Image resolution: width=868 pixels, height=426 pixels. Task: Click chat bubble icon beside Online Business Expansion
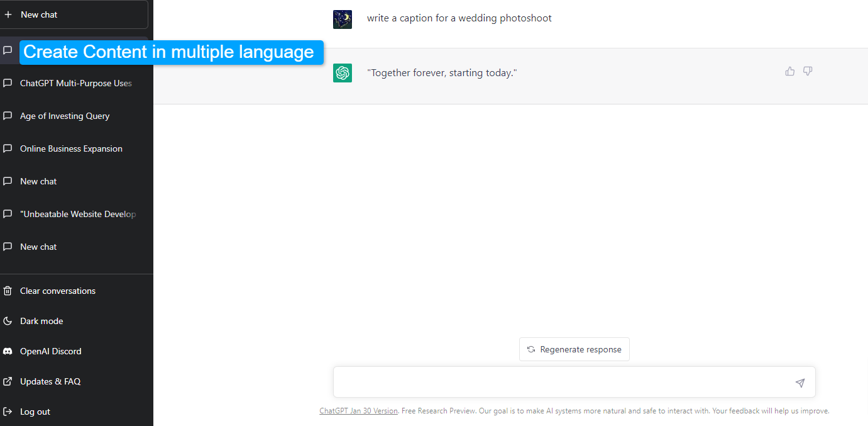click(x=8, y=149)
